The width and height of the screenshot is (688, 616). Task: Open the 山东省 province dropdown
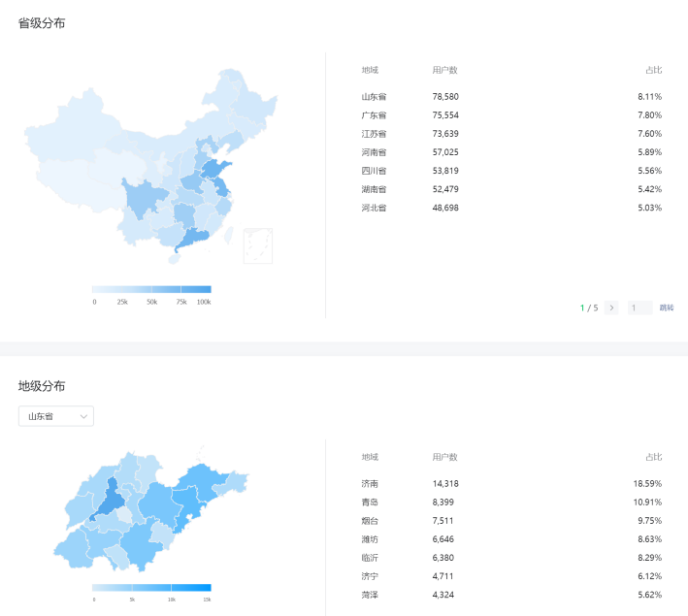click(56, 416)
